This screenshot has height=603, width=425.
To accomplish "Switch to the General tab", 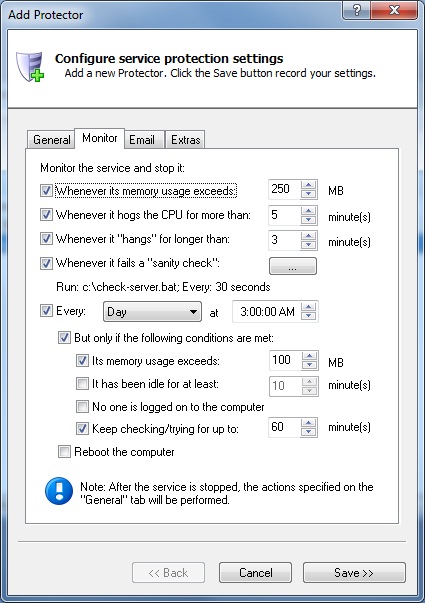I will 51,140.
